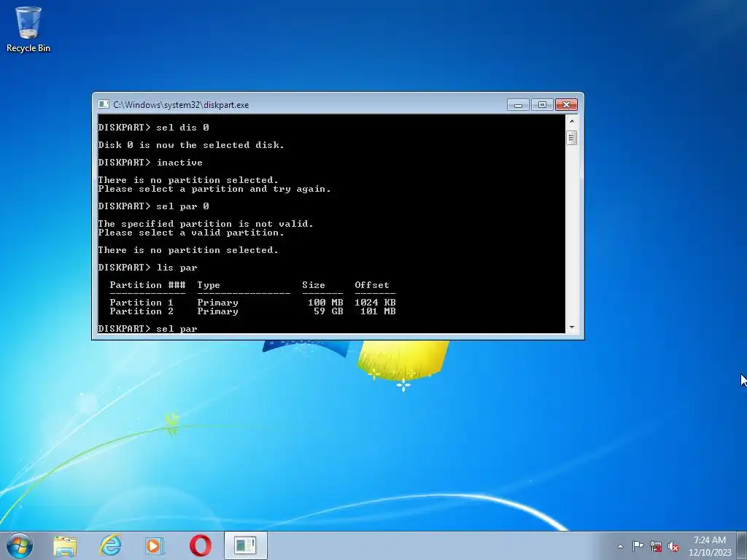
Task: Click the diskpart taskbar button
Action: click(246, 545)
